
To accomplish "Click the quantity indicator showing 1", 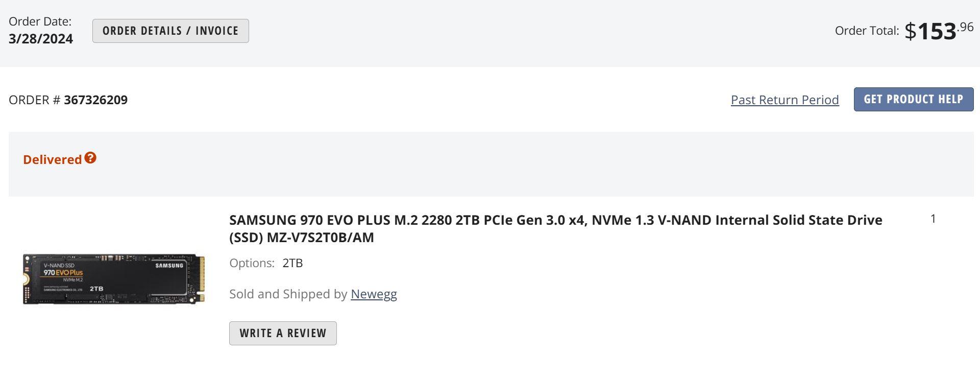I will pyautogui.click(x=933, y=219).
